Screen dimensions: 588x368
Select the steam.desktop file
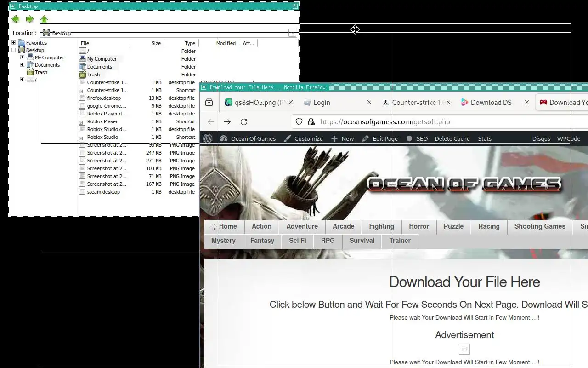(x=103, y=192)
